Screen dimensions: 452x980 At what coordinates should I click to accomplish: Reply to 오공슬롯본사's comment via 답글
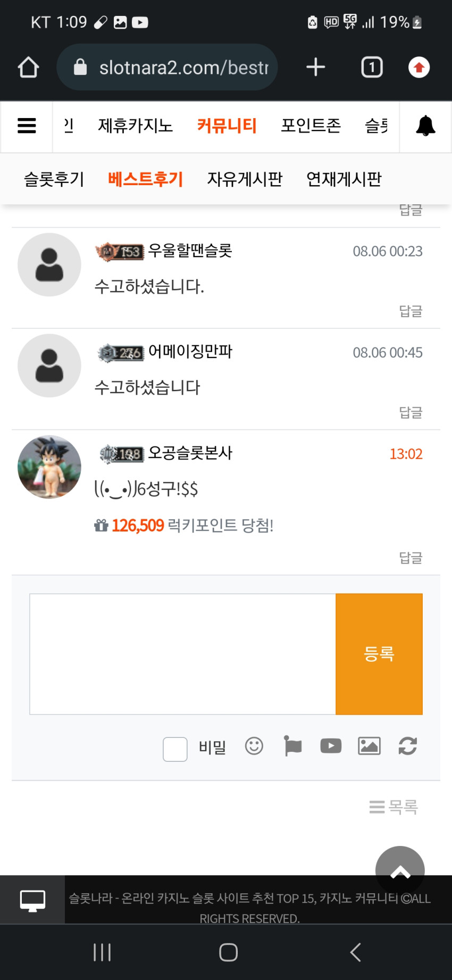point(411,558)
